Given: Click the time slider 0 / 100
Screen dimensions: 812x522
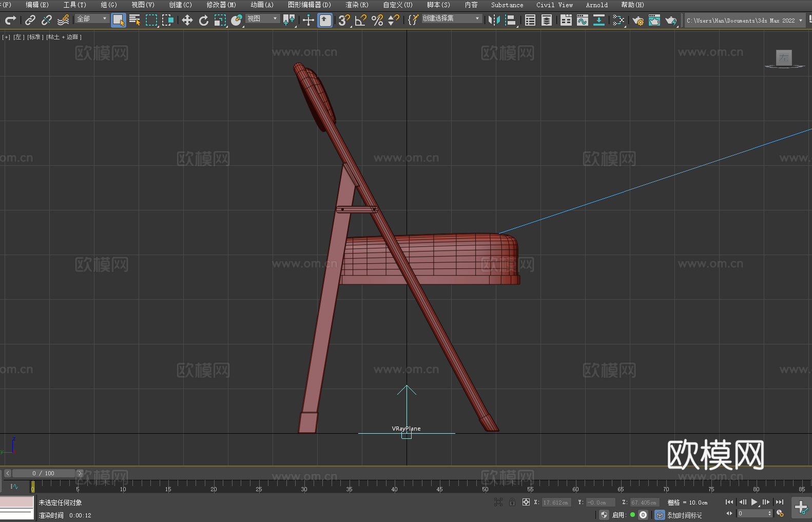Looking at the screenshot, I should click(44, 473).
